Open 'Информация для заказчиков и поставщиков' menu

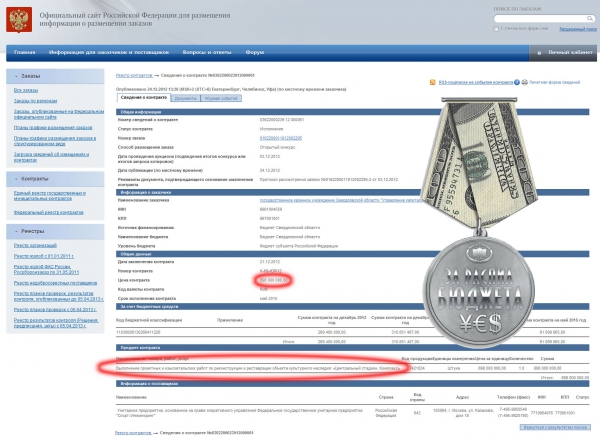[x=109, y=52]
